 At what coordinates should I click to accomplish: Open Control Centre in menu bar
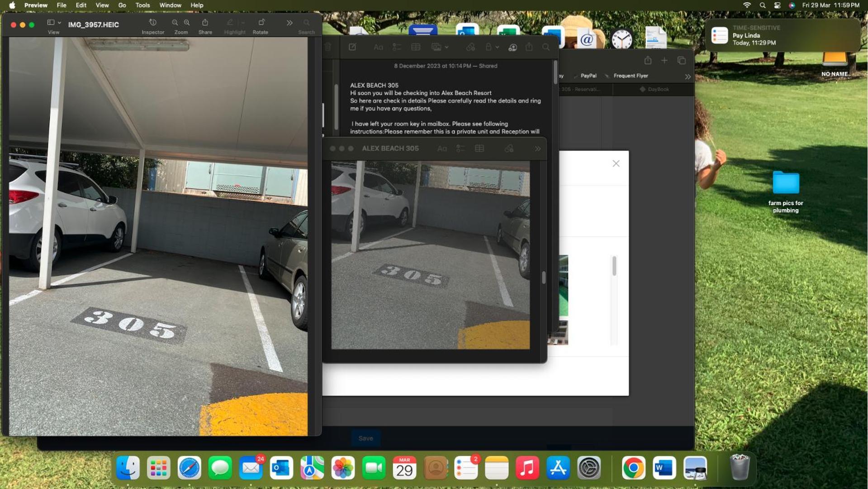tap(777, 5)
